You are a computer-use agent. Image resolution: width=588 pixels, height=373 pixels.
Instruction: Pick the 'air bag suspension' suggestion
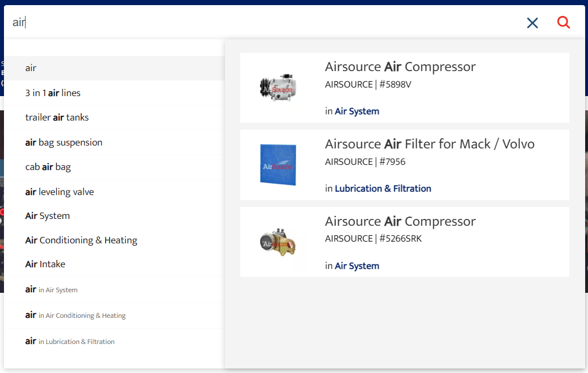pos(63,142)
